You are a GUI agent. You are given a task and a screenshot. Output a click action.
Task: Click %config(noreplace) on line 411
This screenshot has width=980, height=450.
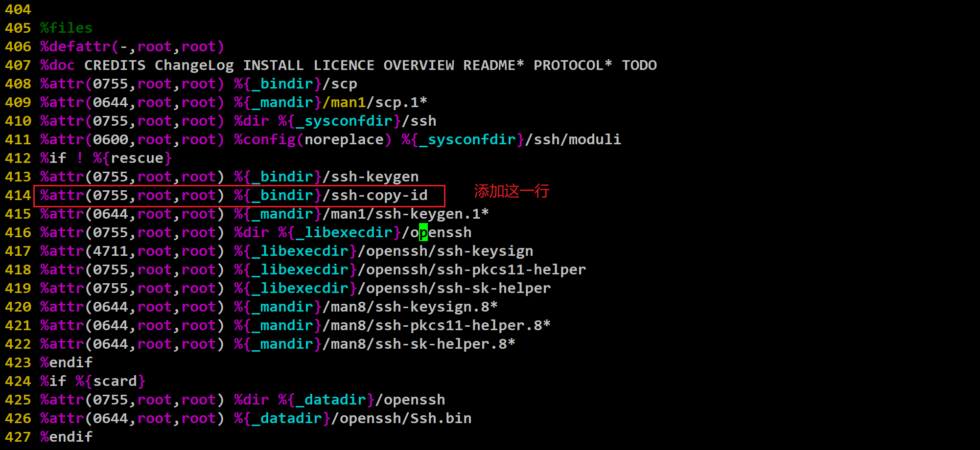(313, 140)
